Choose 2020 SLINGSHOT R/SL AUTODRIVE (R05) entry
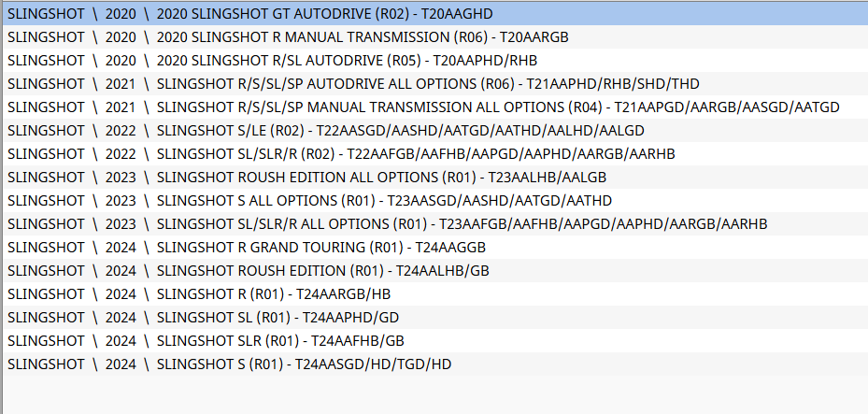Screen dimensions: 868x414 pyautogui.click(x=435, y=61)
